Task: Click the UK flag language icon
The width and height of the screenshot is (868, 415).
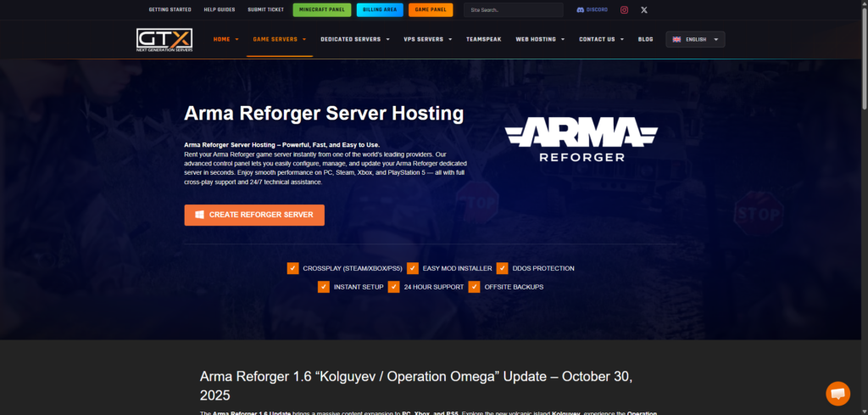Action: [676, 39]
